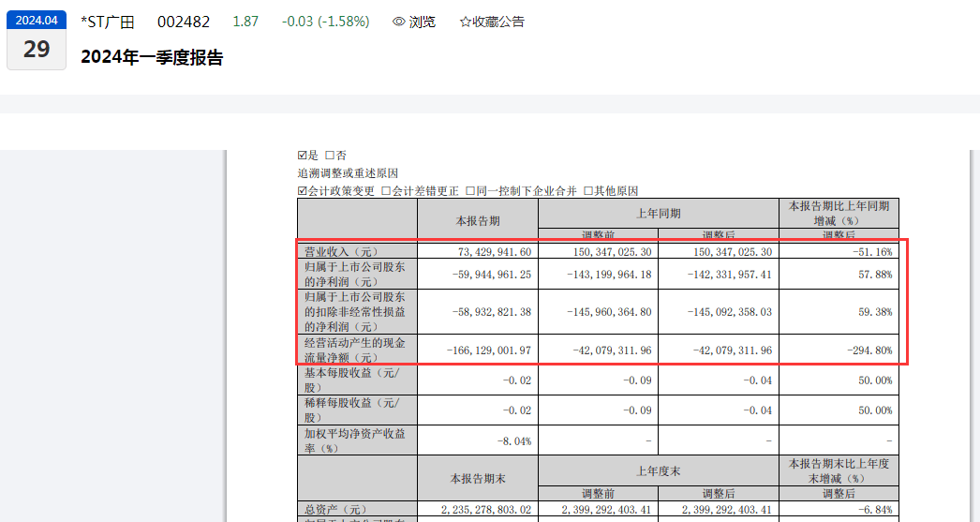Viewport: 980px width, 522px height.
Task: Select the percentage -294.80%
Action: coord(869,350)
